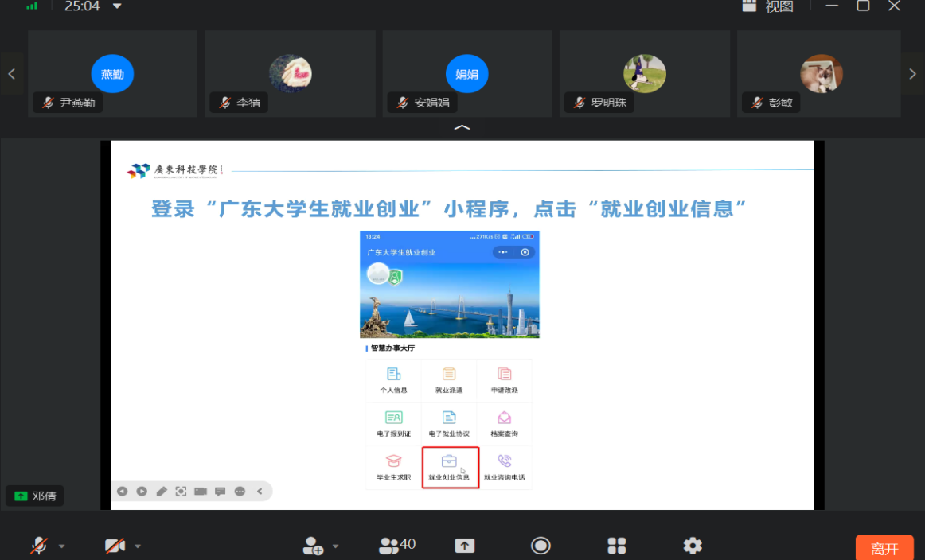Open meeting settings gear
925x560 pixels.
(693, 546)
